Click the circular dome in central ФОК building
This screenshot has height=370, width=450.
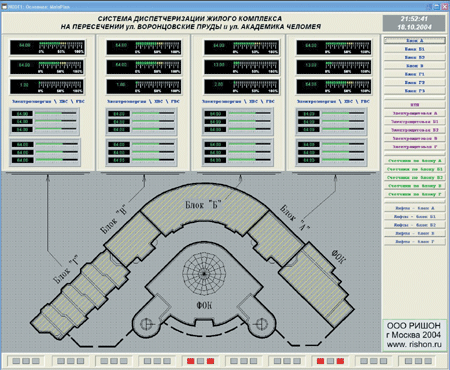pyautogui.click(x=204, y=274)
